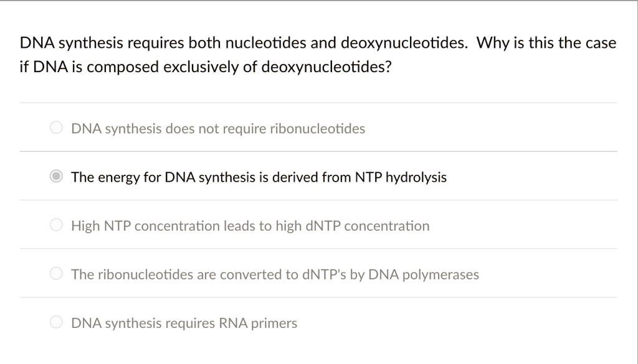Click the first answer option text
638x364 pixels.
tap(217, 128)
